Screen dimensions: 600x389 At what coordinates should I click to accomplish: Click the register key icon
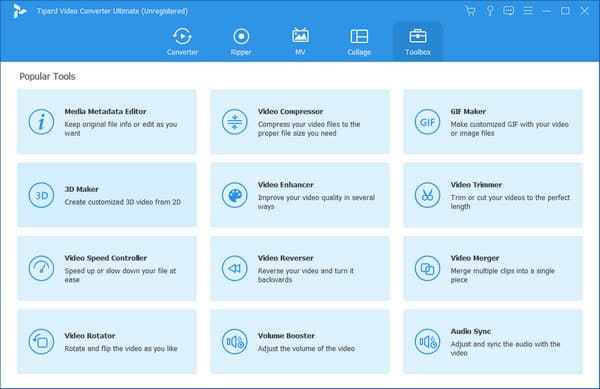tap(490, 11)
